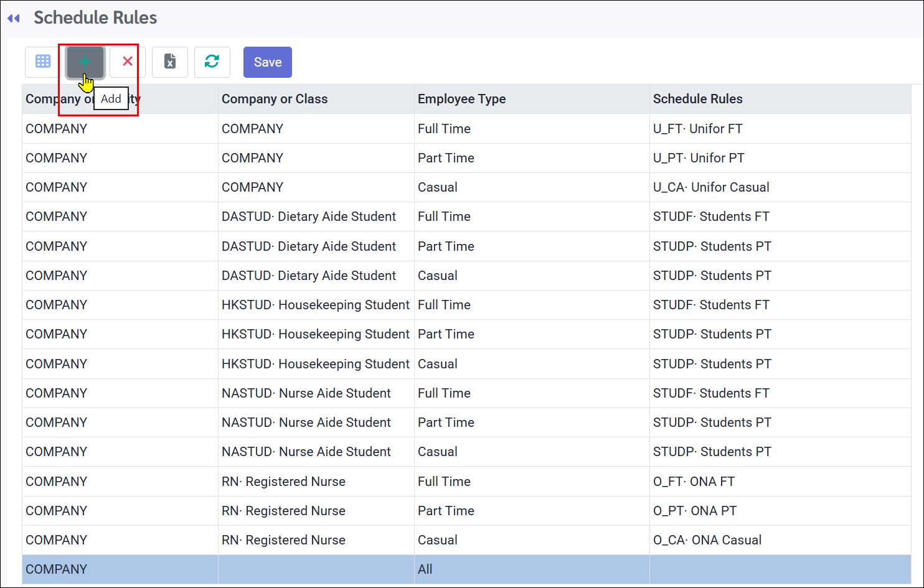This screenshot has width=924, height=588.
Task: Select the U_FT· Unifor FT cell
Action: point(780,129)
